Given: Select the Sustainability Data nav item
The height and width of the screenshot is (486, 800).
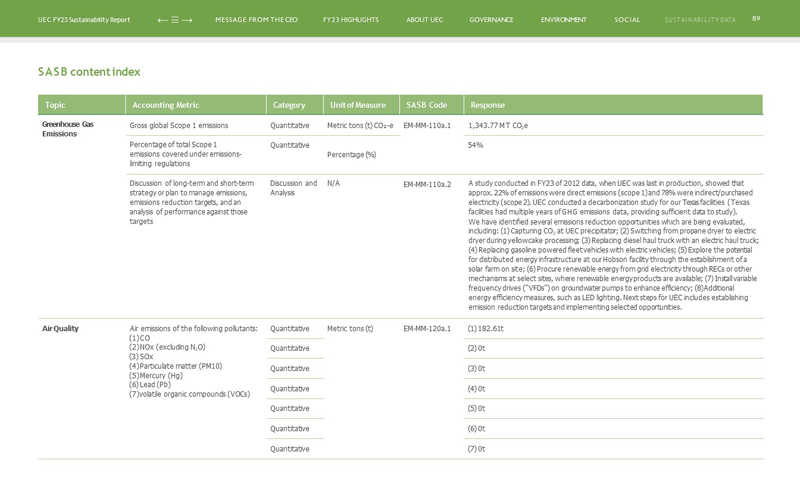Looking at the screenshot, I should (699, 20).
